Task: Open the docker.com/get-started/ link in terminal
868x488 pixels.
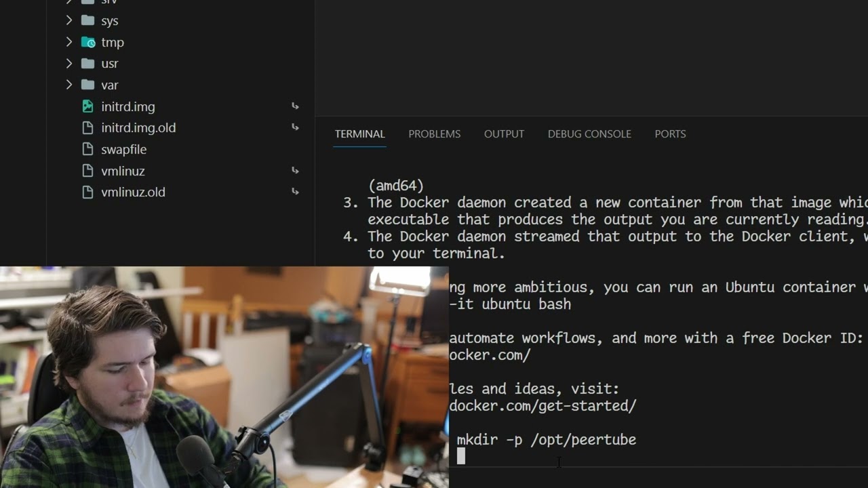Action: [542, 406]
